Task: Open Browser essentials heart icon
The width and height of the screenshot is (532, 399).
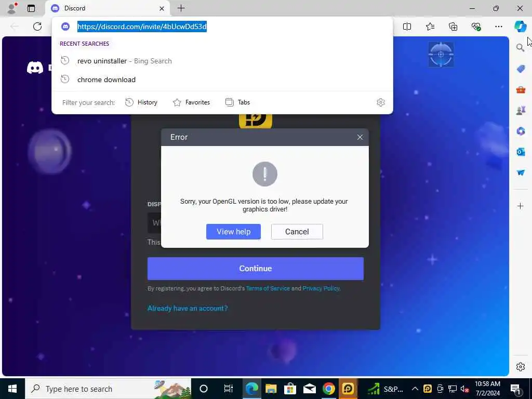Action: (x=476, y=26)
